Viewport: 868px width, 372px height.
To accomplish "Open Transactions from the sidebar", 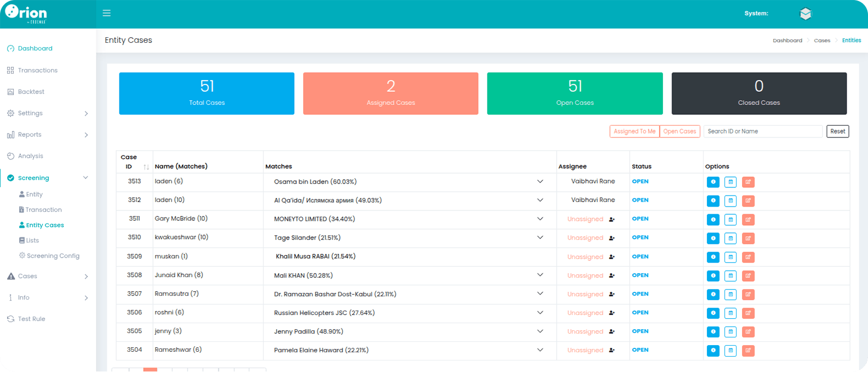I will (37, 70).
